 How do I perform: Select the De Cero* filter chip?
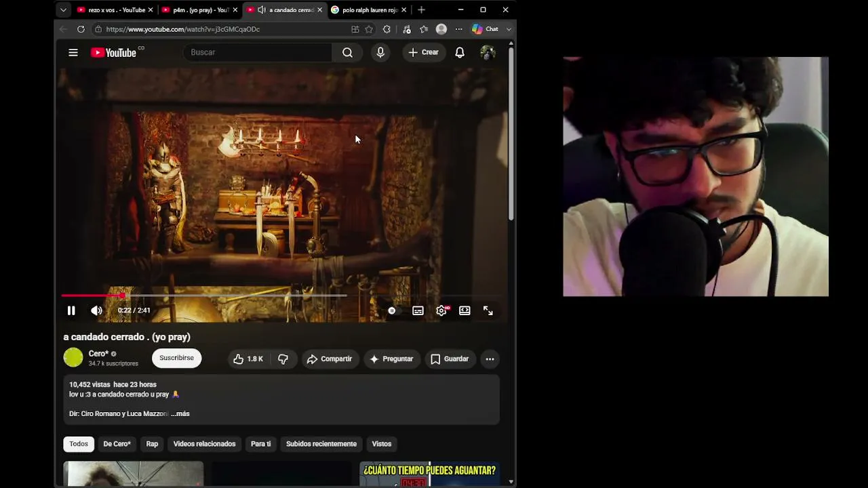[117, 444]
